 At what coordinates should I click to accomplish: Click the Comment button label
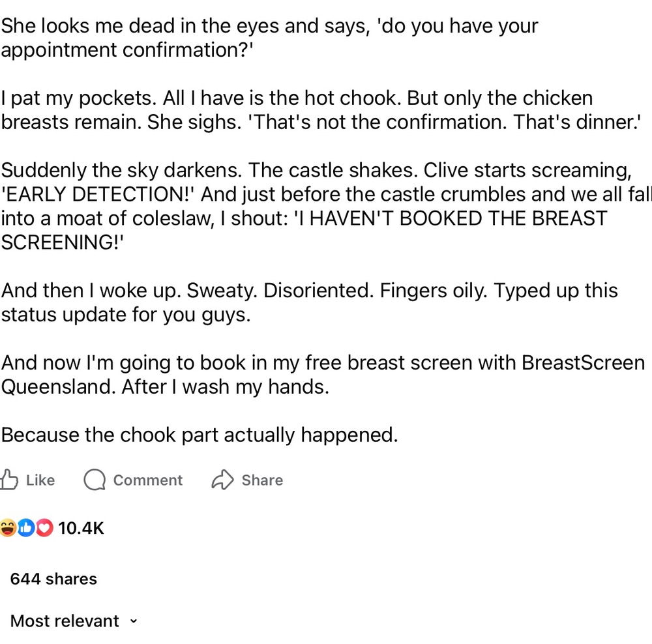[x=147, y=480]
